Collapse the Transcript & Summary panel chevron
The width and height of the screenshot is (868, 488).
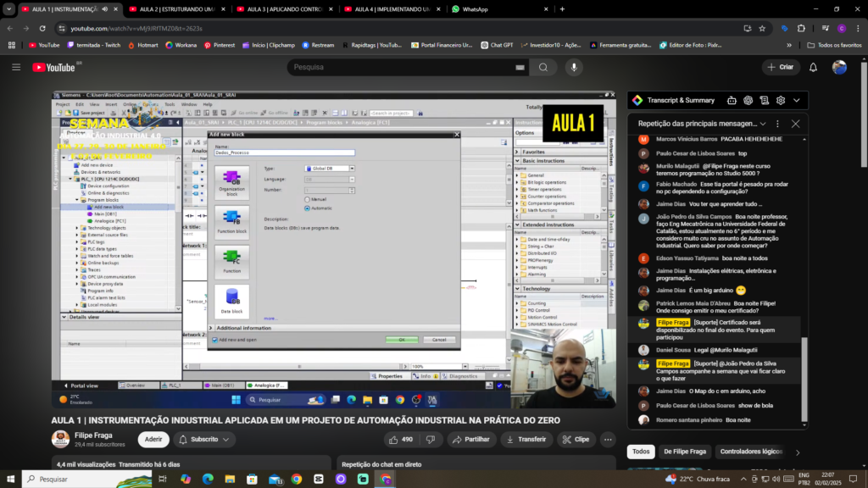[x=797, y=100]
